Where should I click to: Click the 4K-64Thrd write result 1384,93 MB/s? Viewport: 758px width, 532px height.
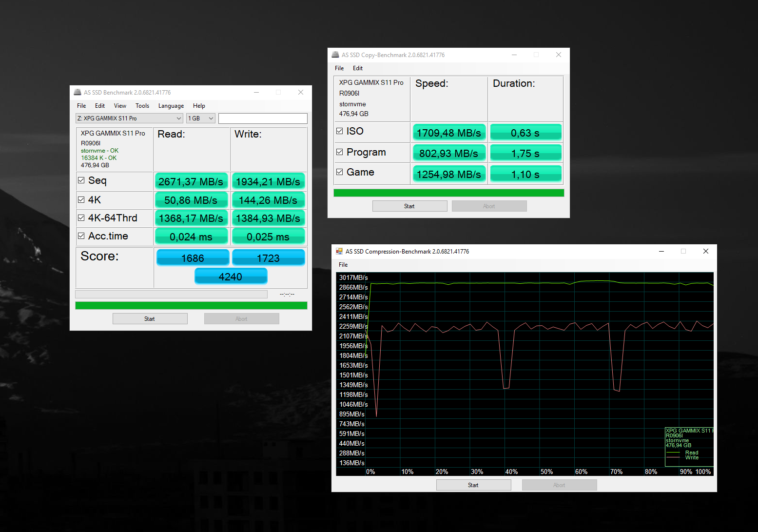pos(268,218)
